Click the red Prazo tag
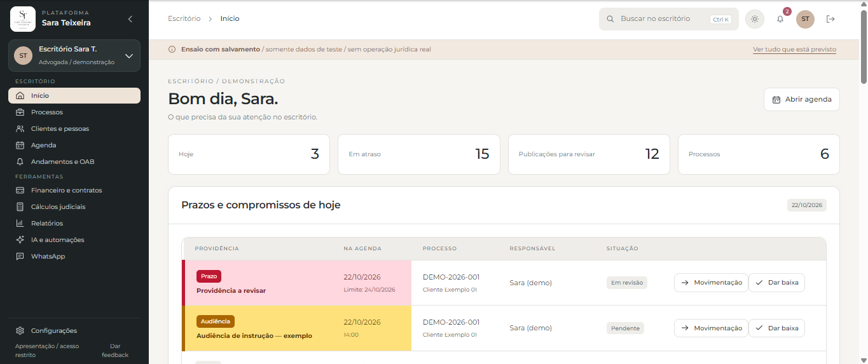868x364 pixels. 209,276
